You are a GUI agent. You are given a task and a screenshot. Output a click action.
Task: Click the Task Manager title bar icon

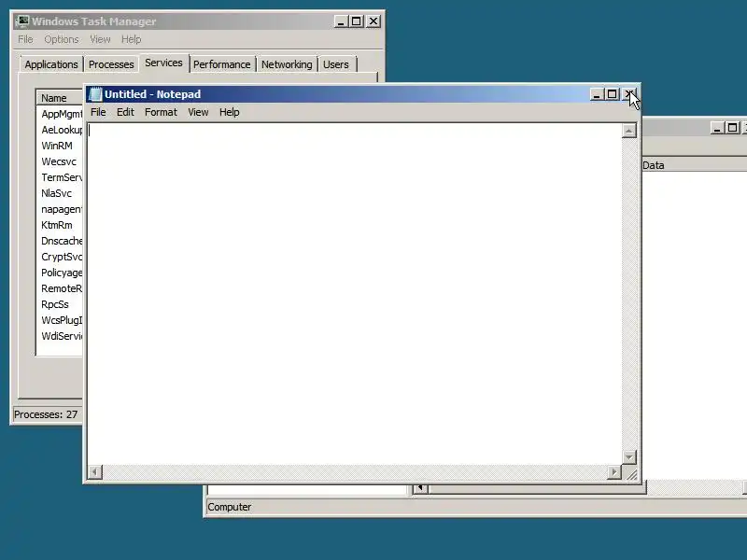click(x=21, y=21)
